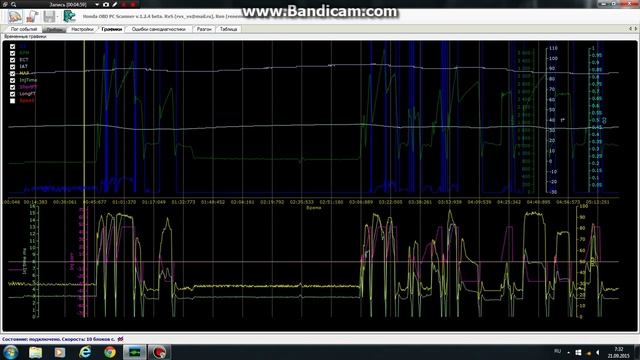Image resolution: width=640 pixels, height=360 pixels.
Task: Open the Таблица tab
Action: (228, 29)
